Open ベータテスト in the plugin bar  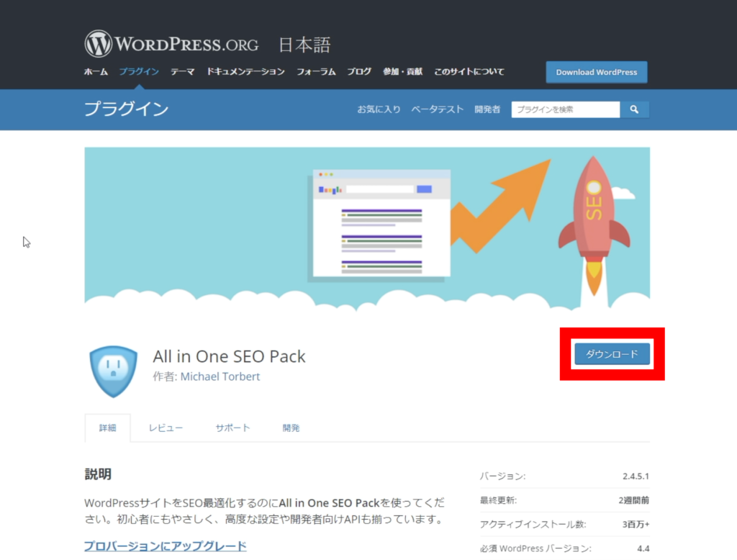coord(438,109)
